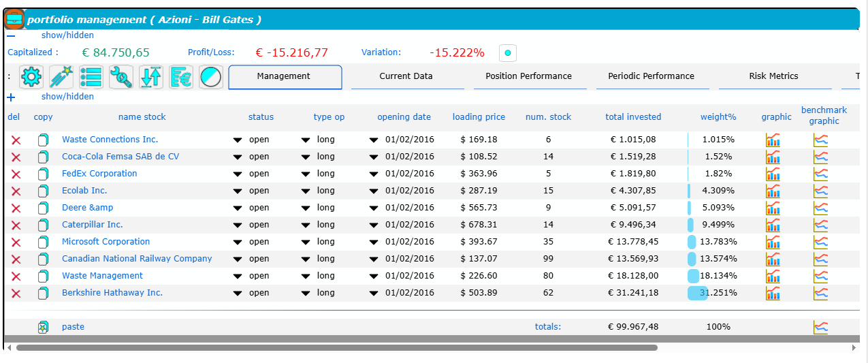Open benchmark graphic for Berkshire Hathaway Inc.

pos(821,293)
